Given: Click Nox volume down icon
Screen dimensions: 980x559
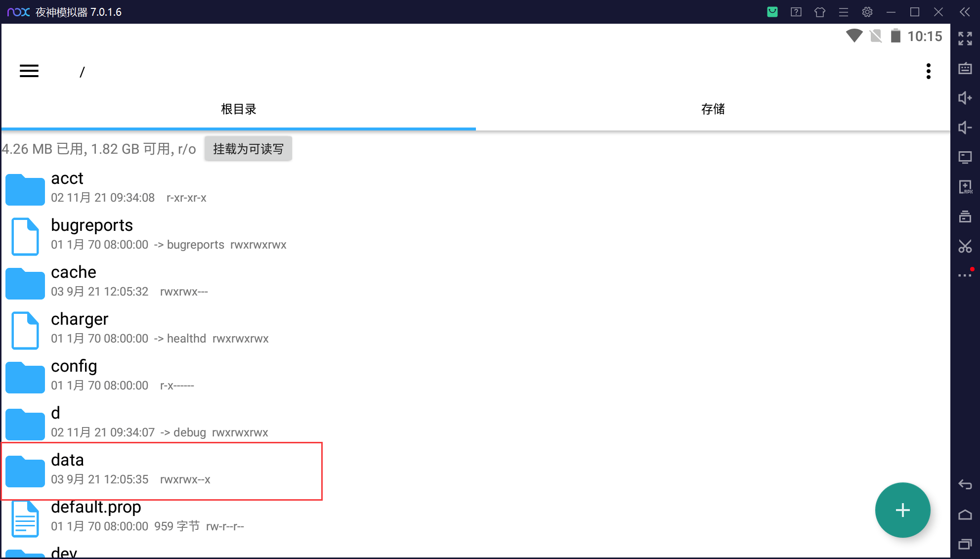Looking at the screenshot, I should tap(965, 128).
